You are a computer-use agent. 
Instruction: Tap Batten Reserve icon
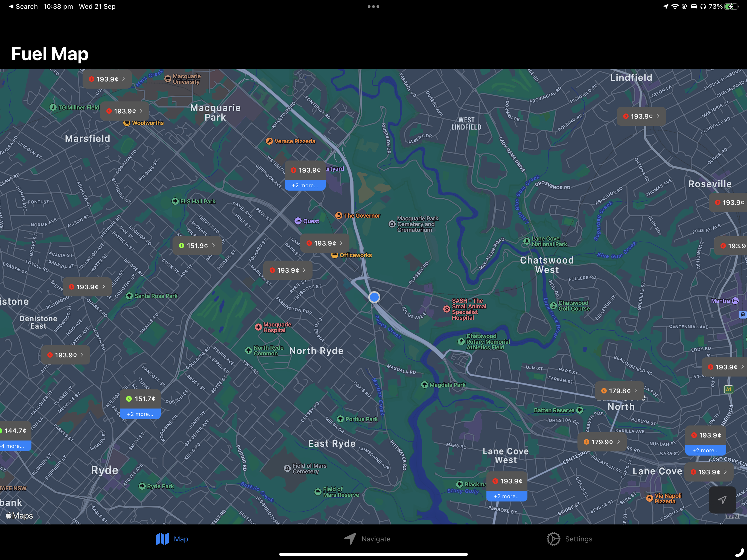point(580,410)
